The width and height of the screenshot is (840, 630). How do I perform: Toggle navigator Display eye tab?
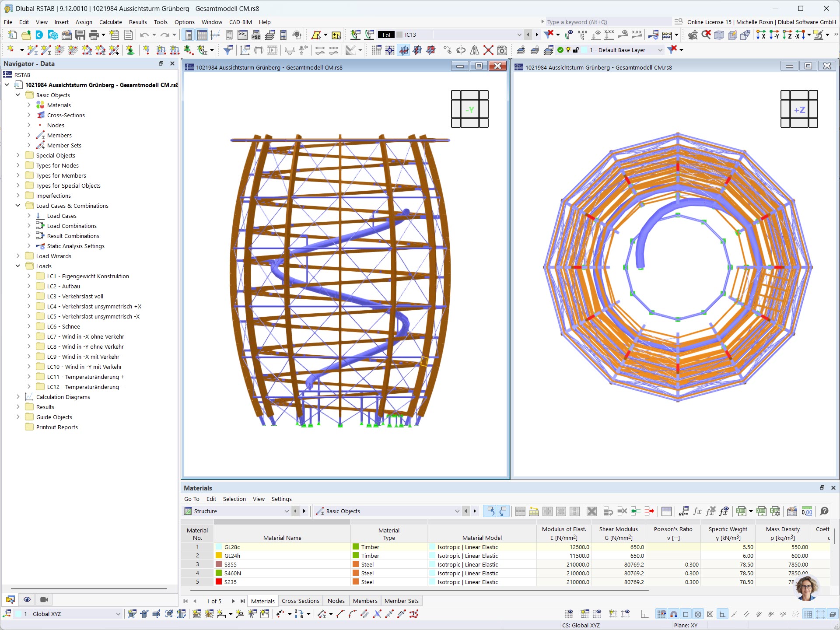27,599
